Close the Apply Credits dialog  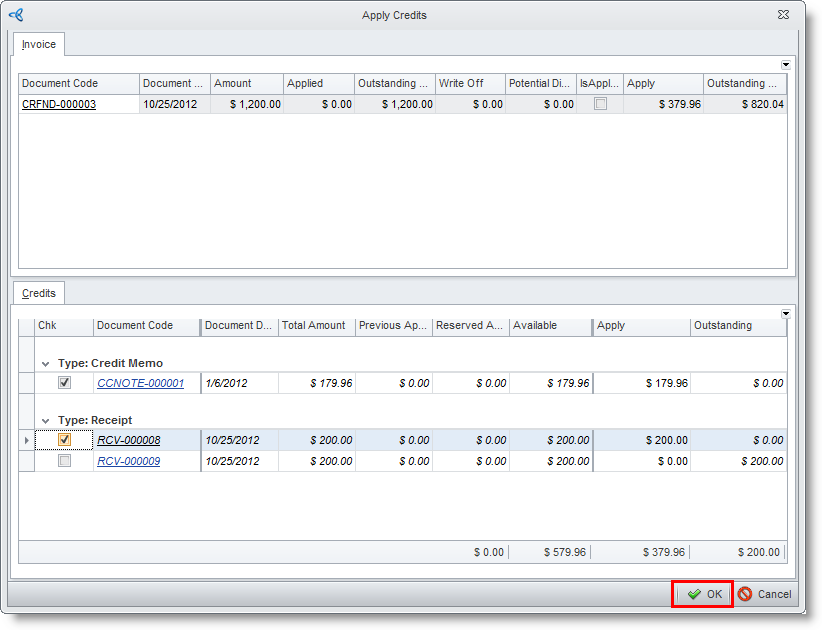[783, 15]
